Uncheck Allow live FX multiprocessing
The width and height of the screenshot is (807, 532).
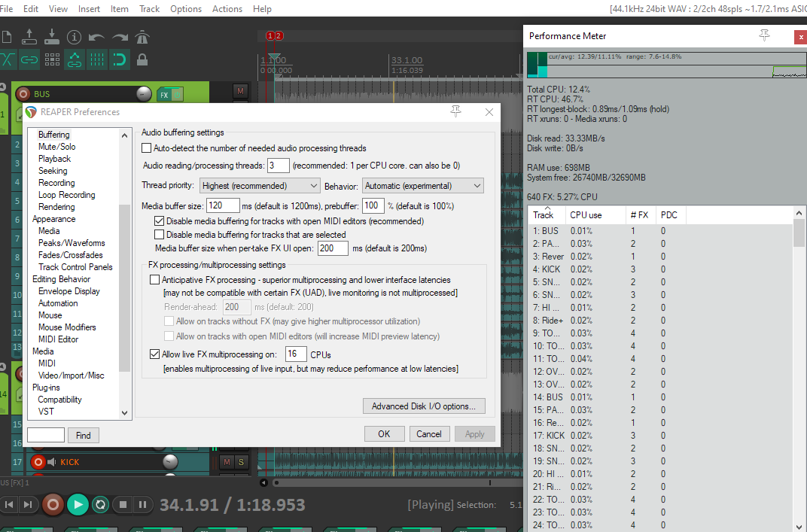tap(154, 354)
